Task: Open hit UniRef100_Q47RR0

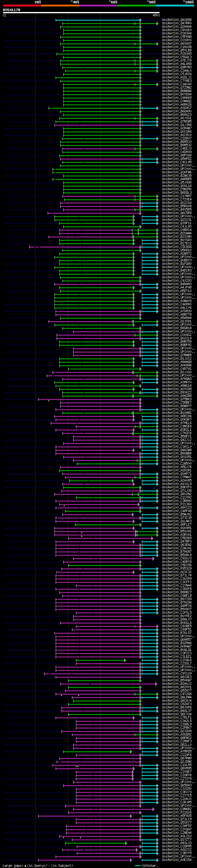Action: coord(177,23)
